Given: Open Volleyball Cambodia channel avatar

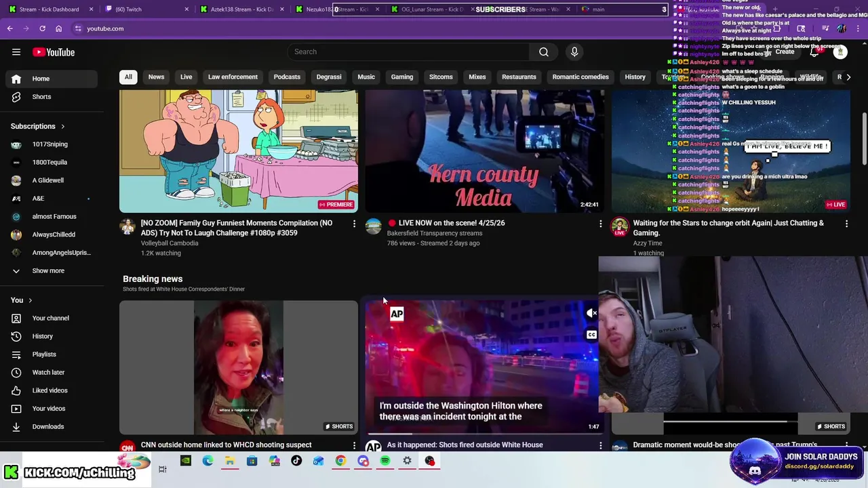Looking at the screenshot, I should [127, 226].
